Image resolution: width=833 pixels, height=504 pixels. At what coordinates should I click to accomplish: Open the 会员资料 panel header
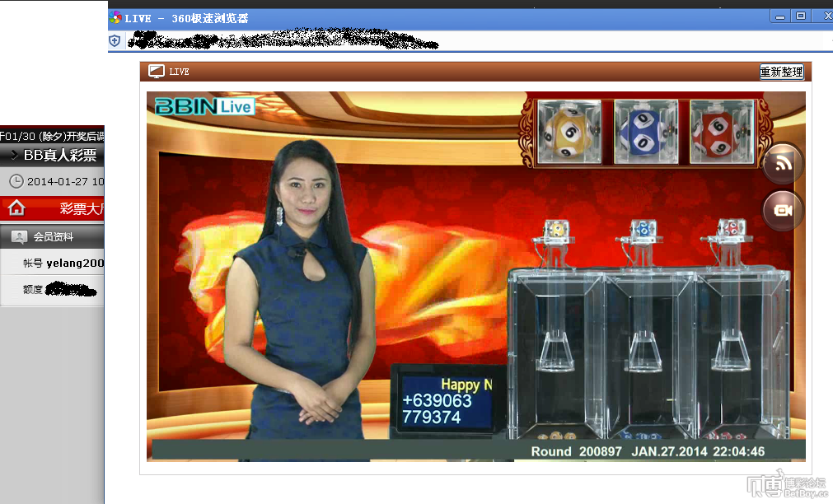(52, 237)
